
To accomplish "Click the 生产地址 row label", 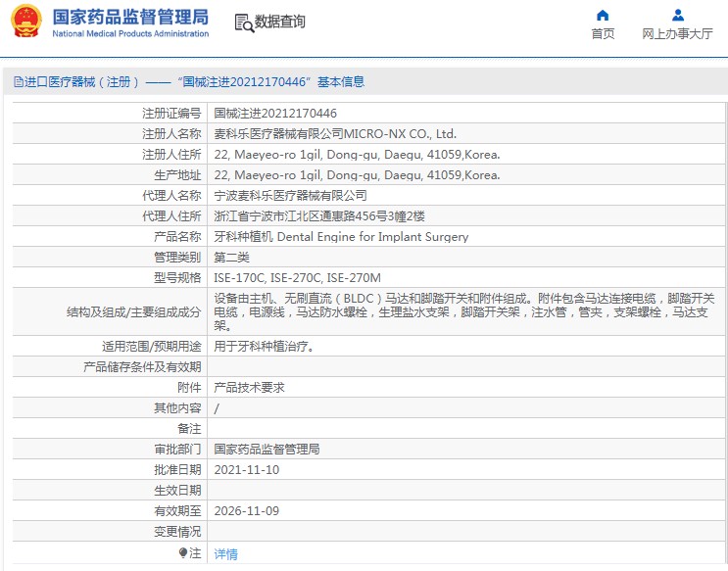I will coord(177,175).
